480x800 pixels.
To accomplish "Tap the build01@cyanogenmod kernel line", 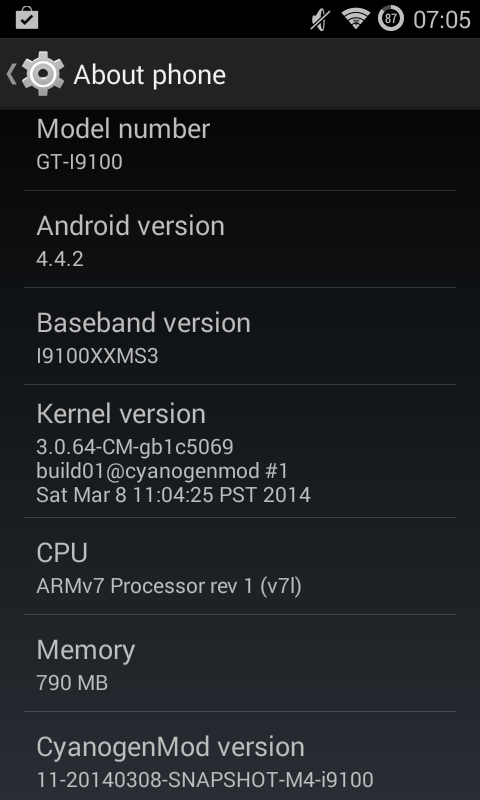I will (x=162, y=471).
